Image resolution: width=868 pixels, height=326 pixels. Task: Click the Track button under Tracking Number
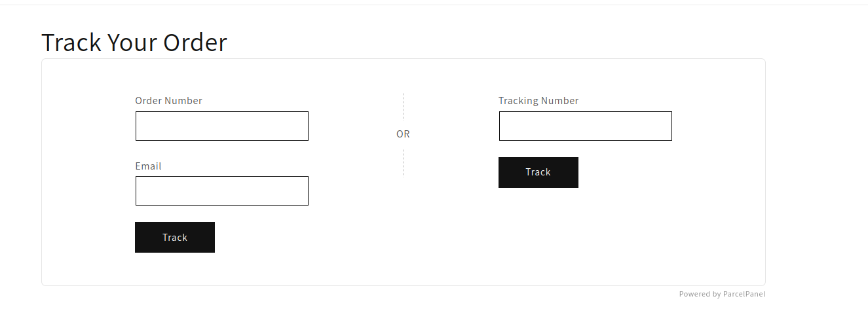tap(538, 172)
